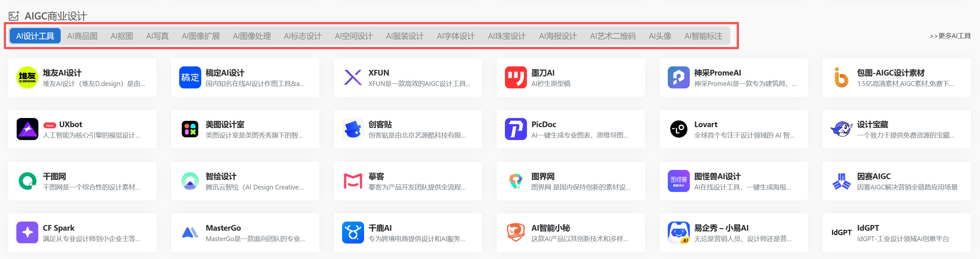
Task: Switch to the AI海报设计 tab
Action: [558, 36]
